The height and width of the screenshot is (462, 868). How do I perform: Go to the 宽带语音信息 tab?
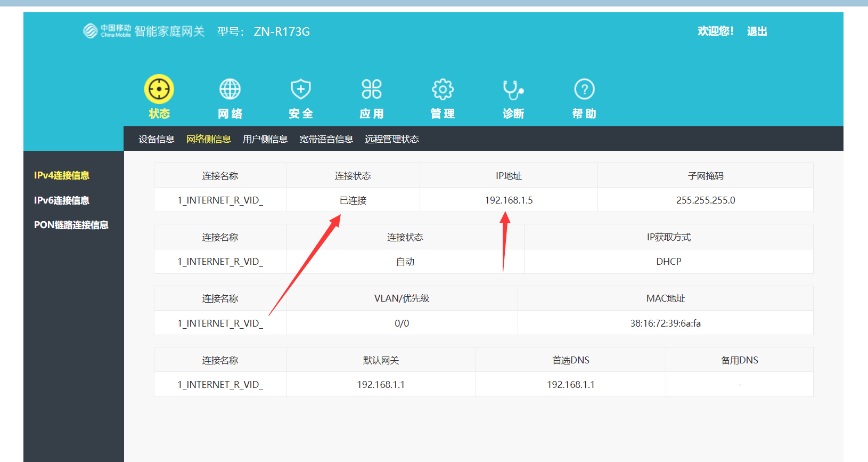pyautogui.click(x=326, y=139)
